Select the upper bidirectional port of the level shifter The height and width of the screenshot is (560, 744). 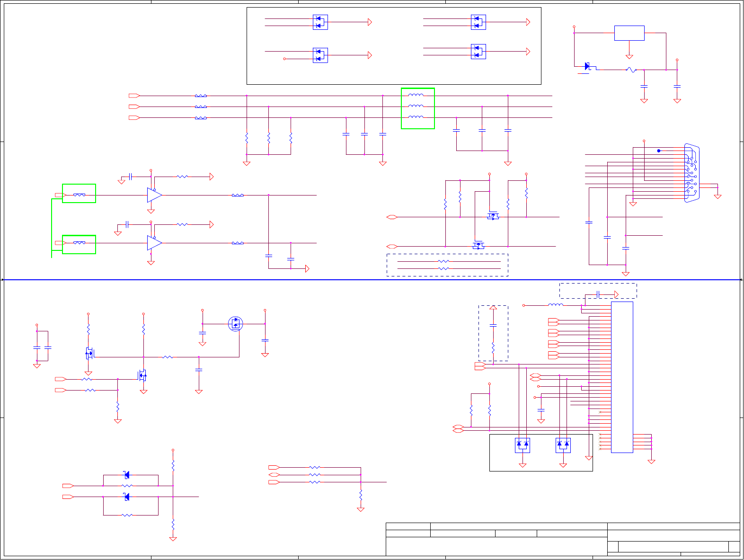(x=392, y=217)
